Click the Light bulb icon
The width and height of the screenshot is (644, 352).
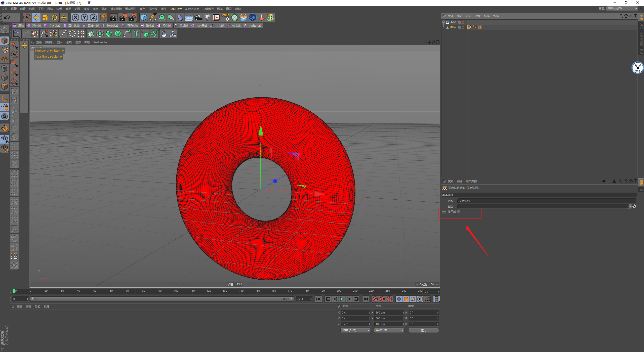[x=207, y=17]
